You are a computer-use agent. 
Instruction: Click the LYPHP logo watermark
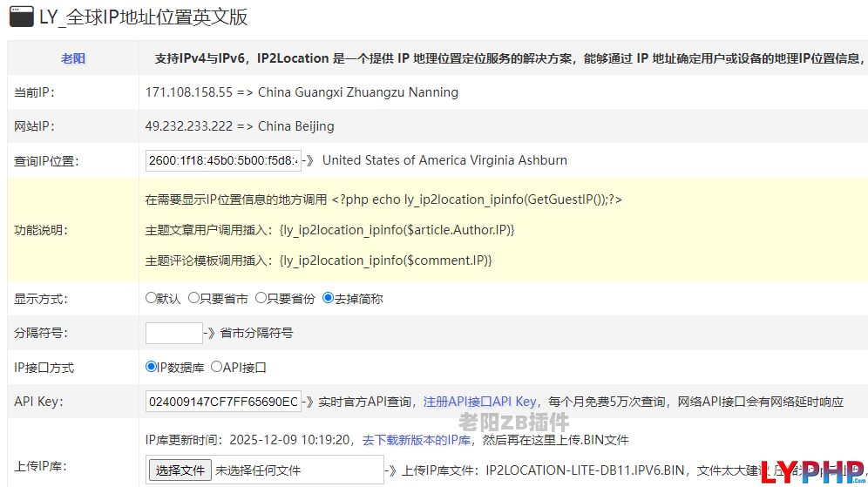click(812, 471)
